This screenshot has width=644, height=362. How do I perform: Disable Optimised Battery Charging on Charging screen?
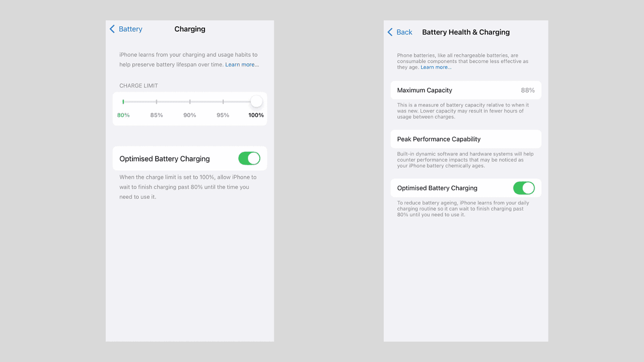[x=249, y=158]
